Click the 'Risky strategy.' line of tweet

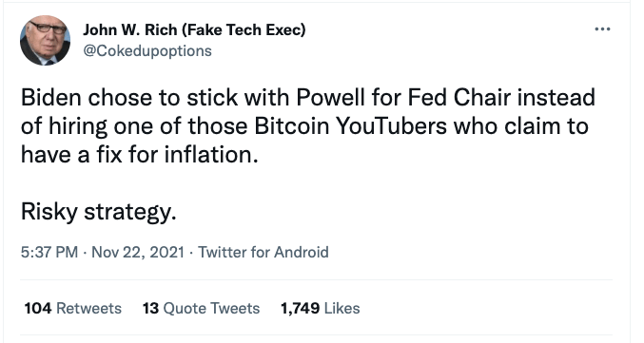99,212
